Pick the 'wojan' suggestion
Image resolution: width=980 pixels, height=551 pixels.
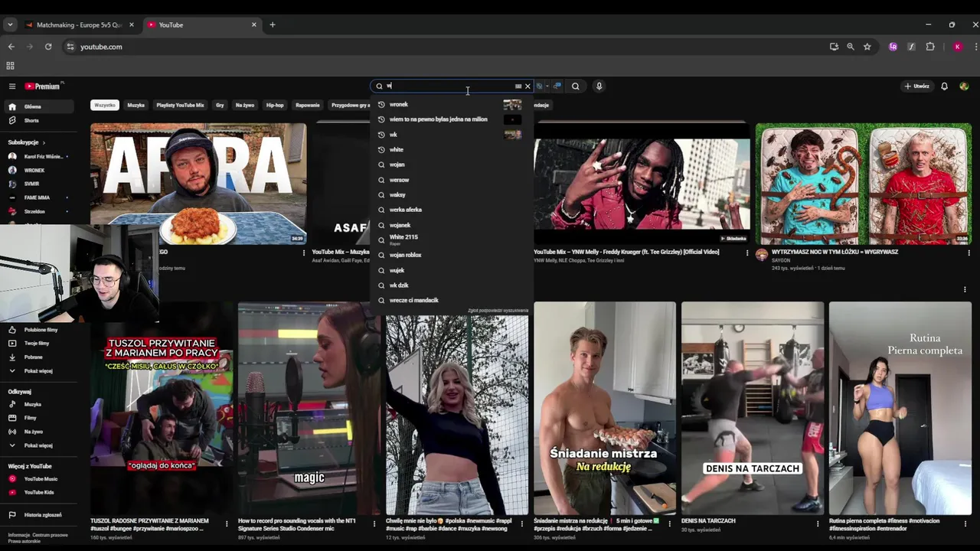point(452,165)
